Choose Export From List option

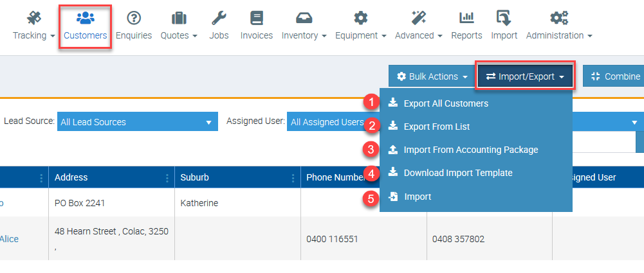[436, 127]
